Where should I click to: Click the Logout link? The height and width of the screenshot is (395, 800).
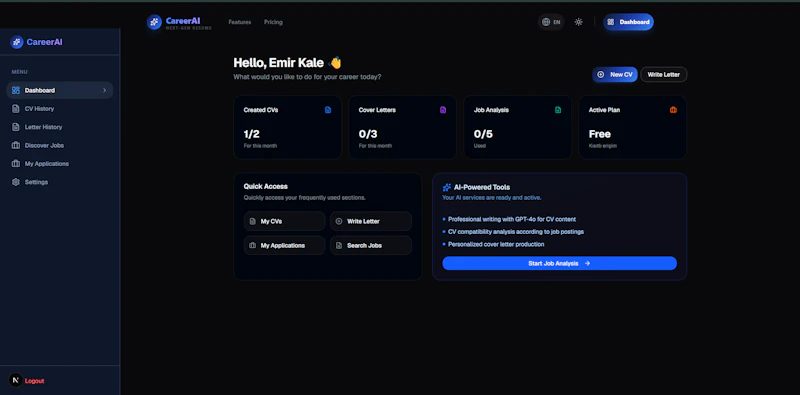(x=35, y=381)
